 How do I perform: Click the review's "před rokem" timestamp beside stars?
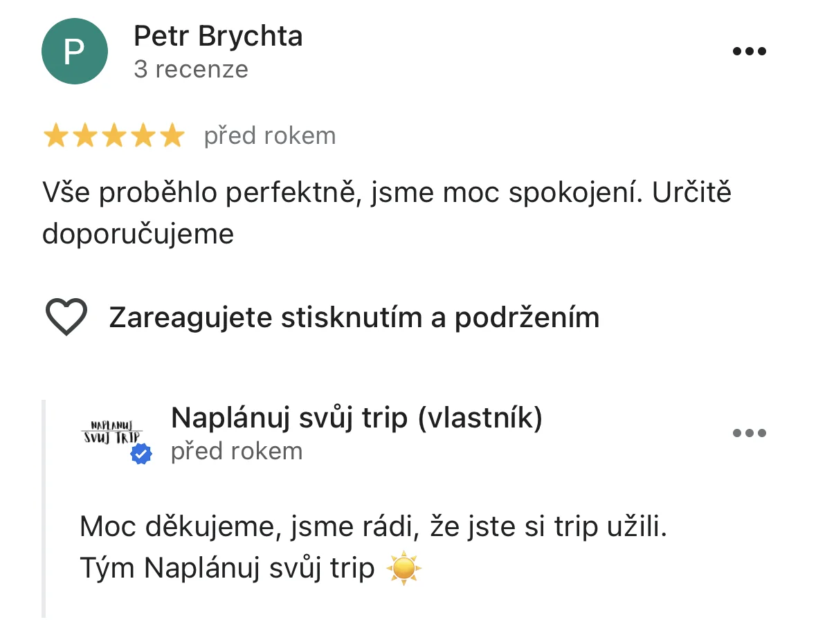pos(269,136)
